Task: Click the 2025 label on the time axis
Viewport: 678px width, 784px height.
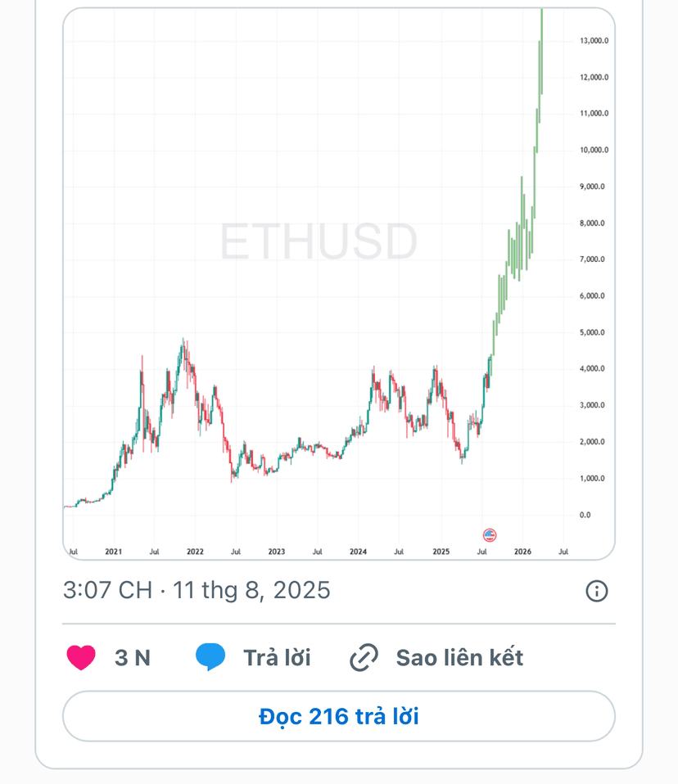Action: pos(441,552)
